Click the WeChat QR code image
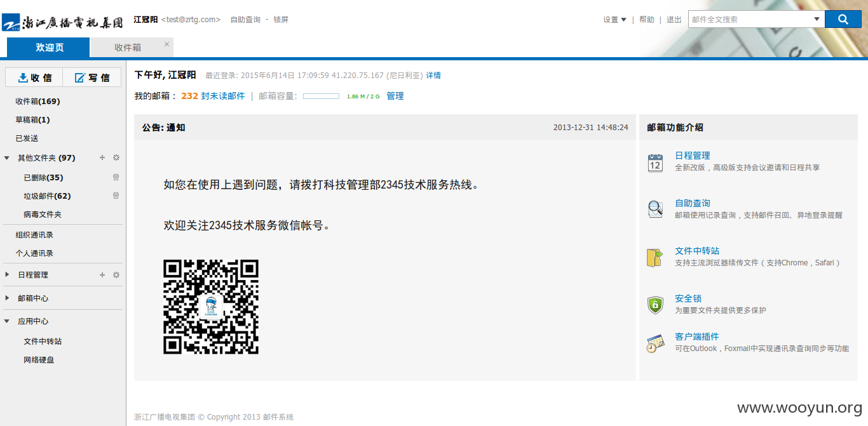 (211, 307)
